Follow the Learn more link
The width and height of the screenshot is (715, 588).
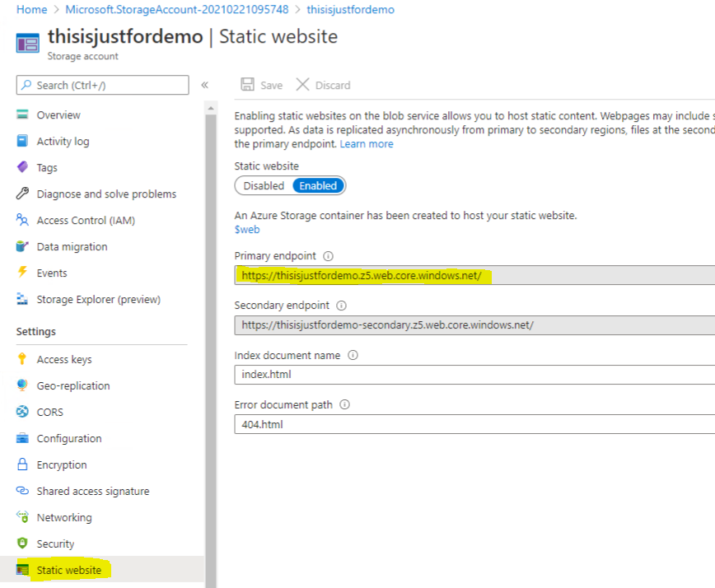coord(367,144)
